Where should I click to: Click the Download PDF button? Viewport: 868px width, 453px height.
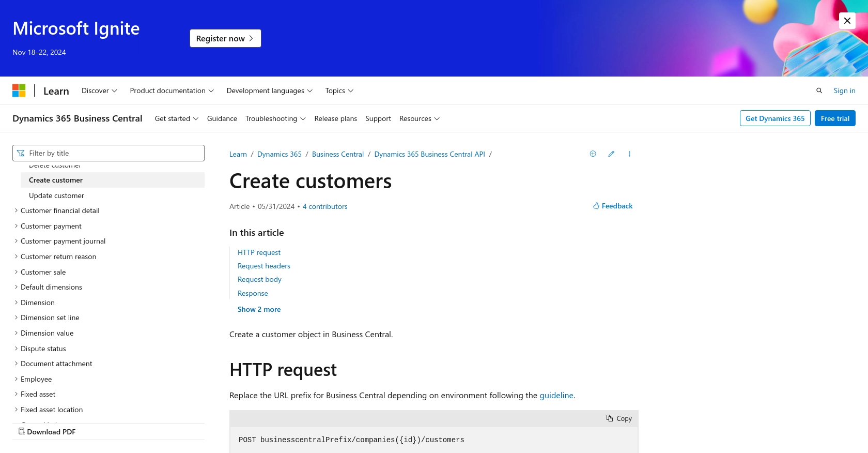click(x=47, y=432)
